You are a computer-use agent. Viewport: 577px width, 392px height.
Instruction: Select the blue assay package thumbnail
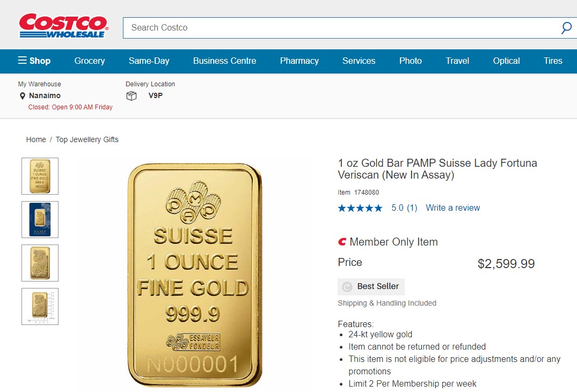(x=40, y=219)
